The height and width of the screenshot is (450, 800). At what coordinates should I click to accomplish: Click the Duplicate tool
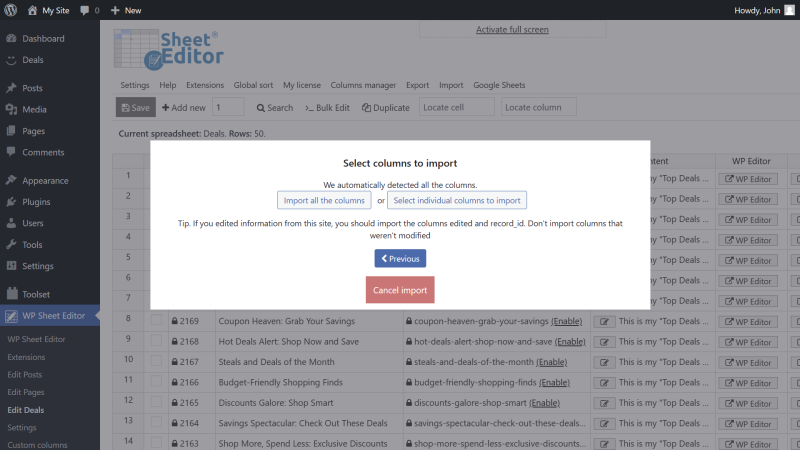click(x=386, y=108)
